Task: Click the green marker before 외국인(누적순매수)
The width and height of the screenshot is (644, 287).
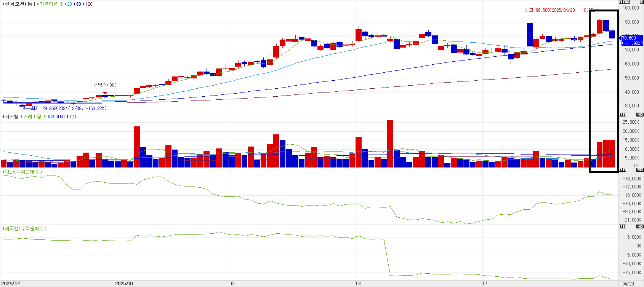Action: click(x=3, y=228)
